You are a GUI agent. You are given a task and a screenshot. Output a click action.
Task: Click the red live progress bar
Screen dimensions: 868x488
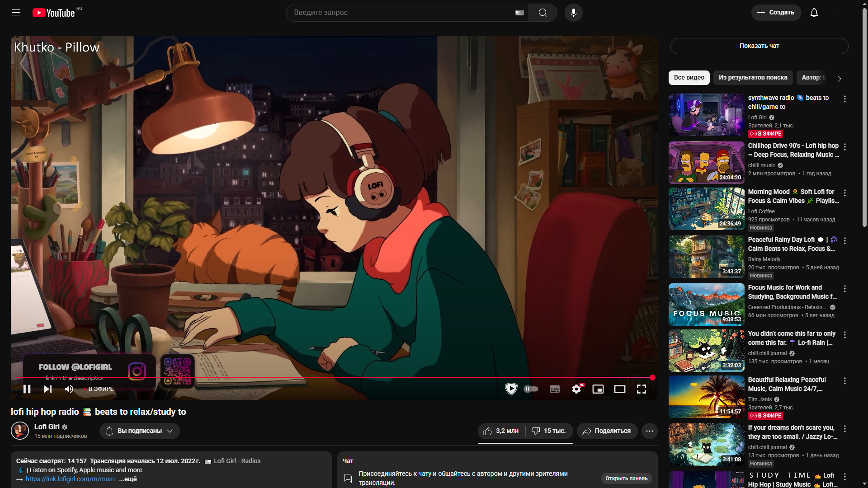coord(335,377)
